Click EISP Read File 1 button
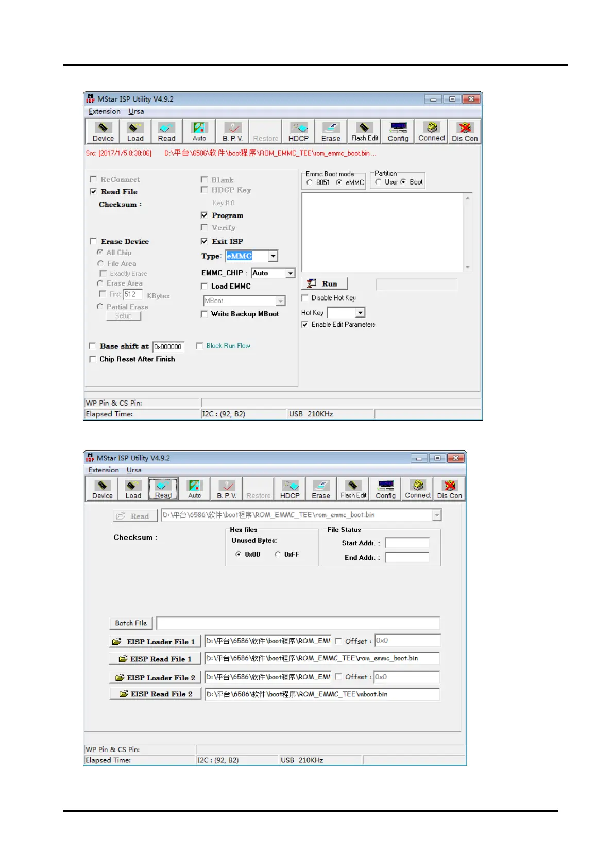The image size is (613, 868). (155, 659)
